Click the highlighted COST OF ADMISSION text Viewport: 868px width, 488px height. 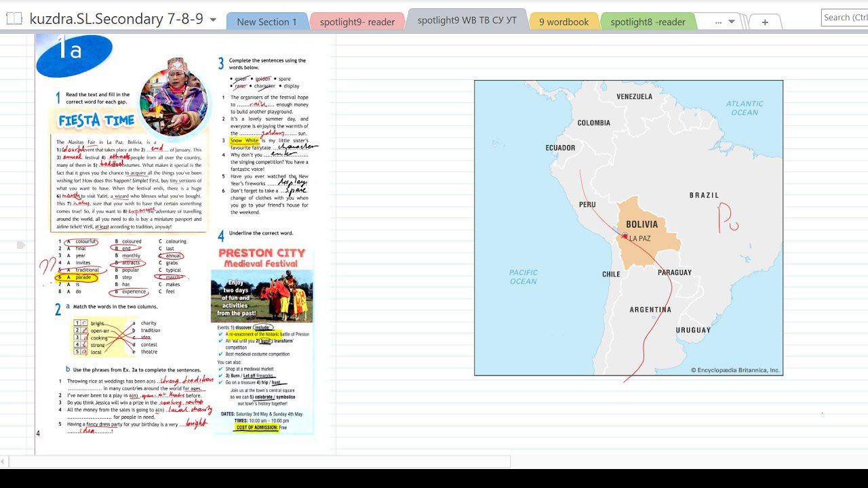coord(256,428)
